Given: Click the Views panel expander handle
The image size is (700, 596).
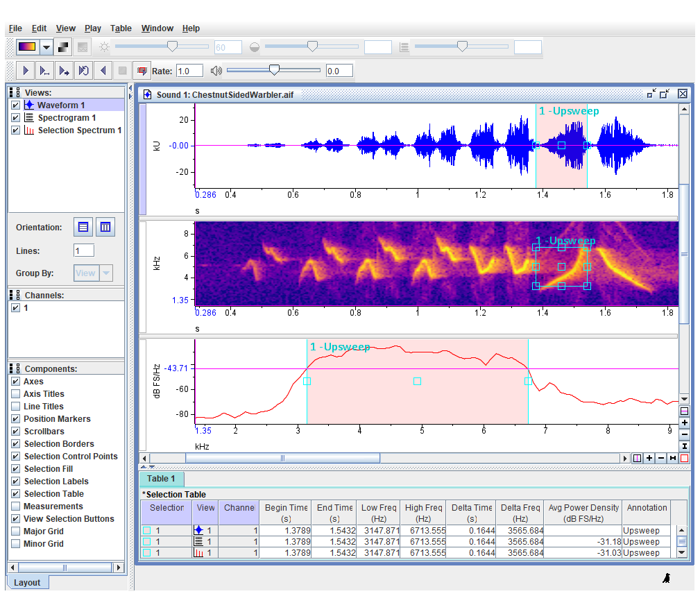Looking at the screenshot, I should (15, 92).
